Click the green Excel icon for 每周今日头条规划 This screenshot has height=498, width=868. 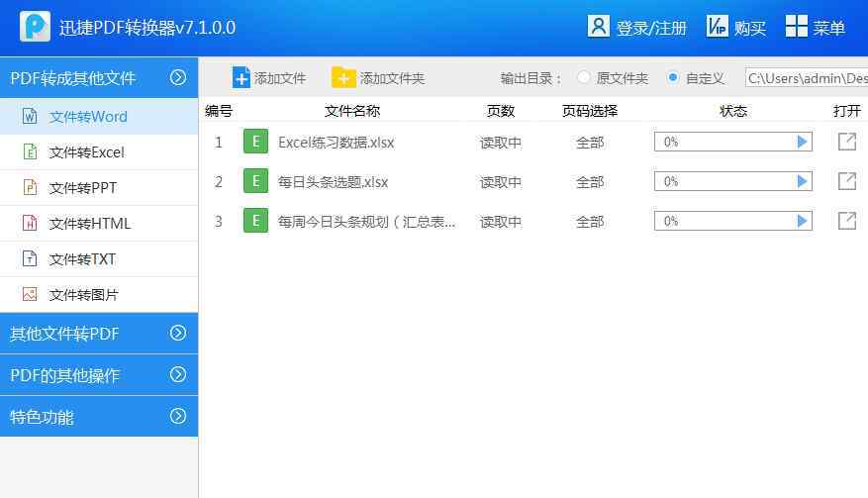pyautogui.click(x=255, y=221)
